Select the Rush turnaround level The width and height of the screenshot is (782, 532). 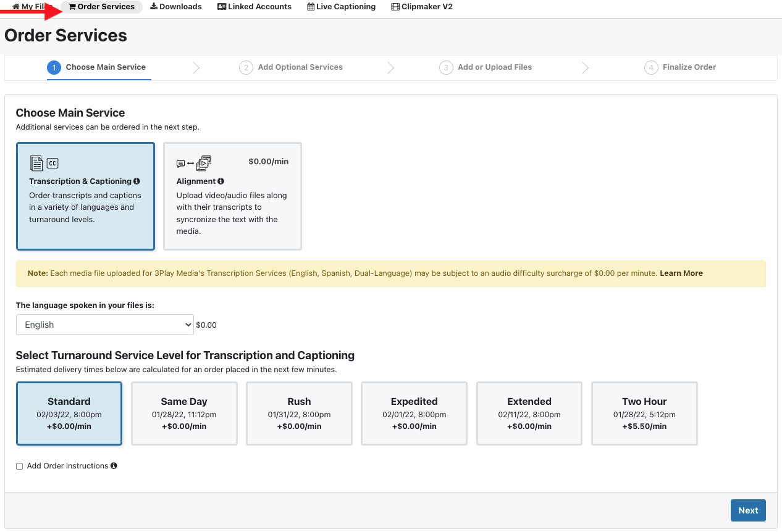(x=299, y=413)
